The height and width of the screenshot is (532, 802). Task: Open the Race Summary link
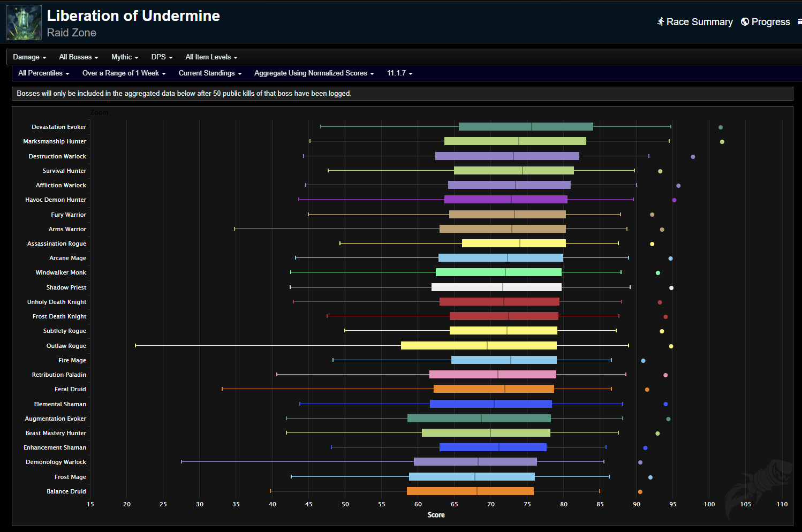pos(699,22)
